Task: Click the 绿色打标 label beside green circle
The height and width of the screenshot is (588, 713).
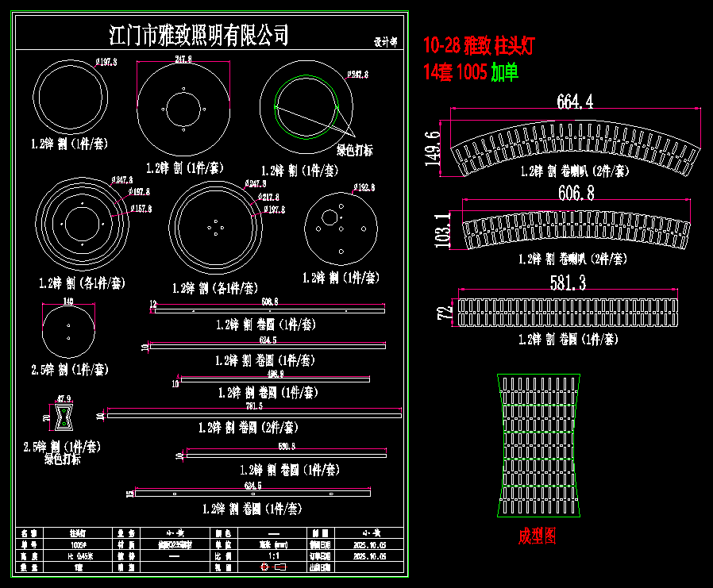Action: click(355, 150)
